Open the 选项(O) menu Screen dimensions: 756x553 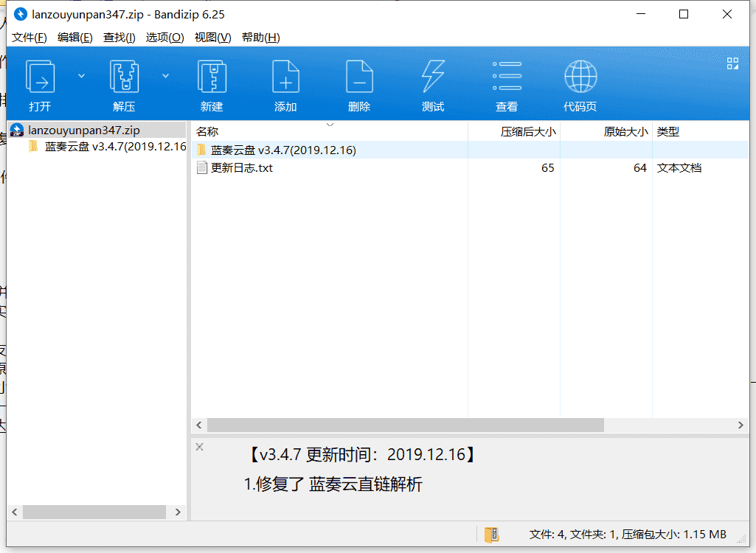coord(165,37)
